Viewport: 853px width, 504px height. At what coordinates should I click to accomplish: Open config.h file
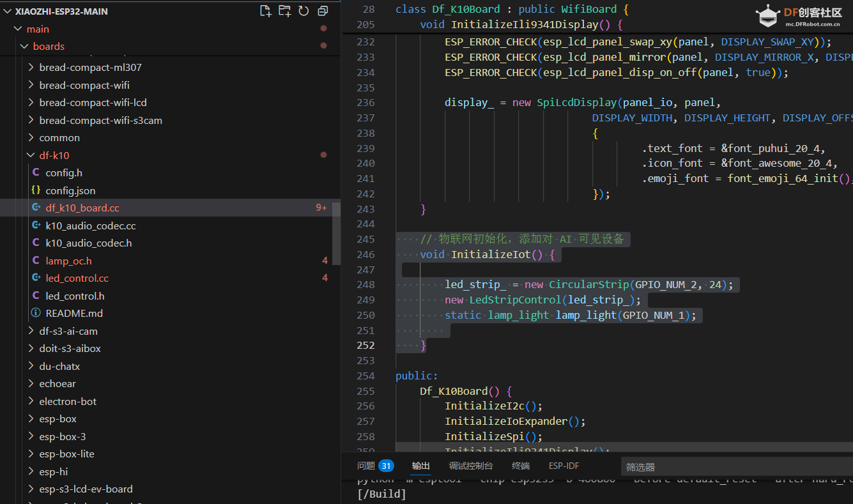click(x=64, y=172)
